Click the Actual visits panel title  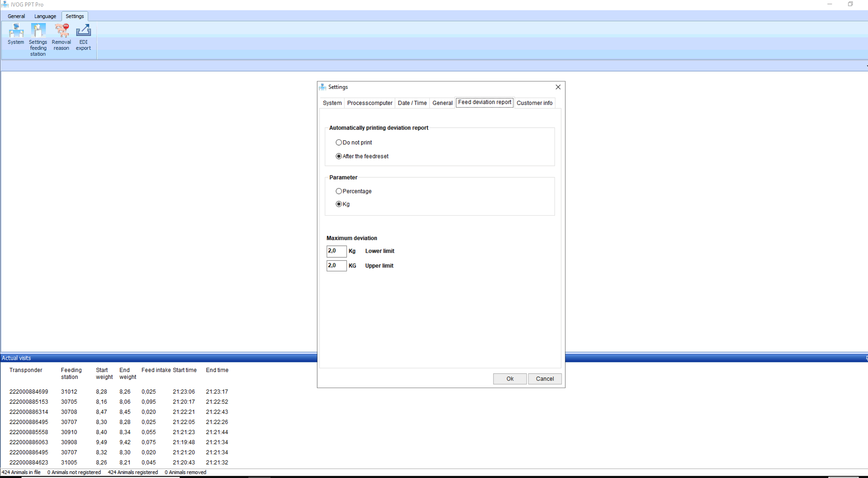[x=16, y=358]
